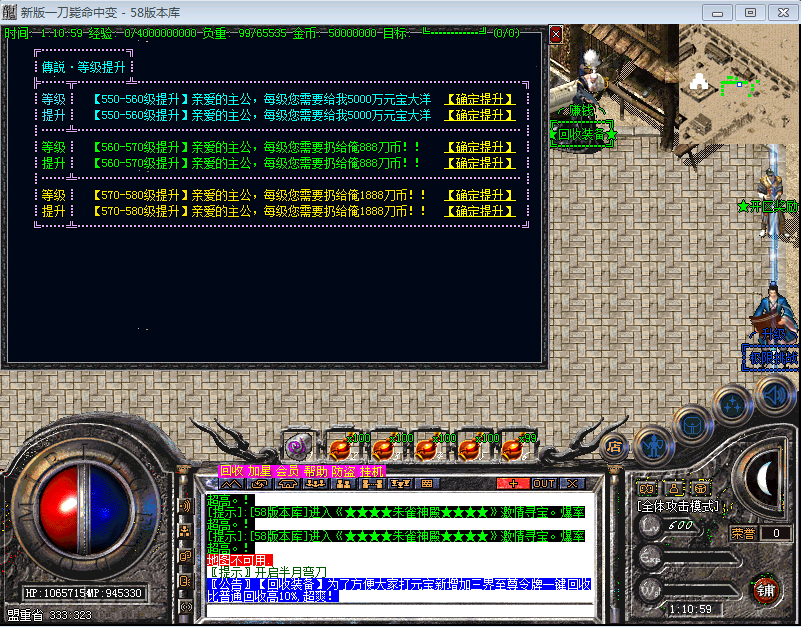Click 确定提升 in the 等级 row for 570-580

(x=479, y=195)
